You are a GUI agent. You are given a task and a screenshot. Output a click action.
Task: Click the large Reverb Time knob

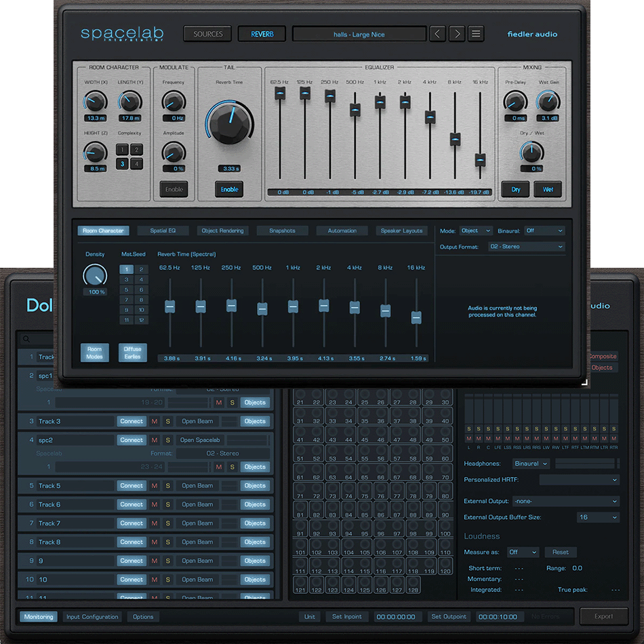(x=230, y=123)
